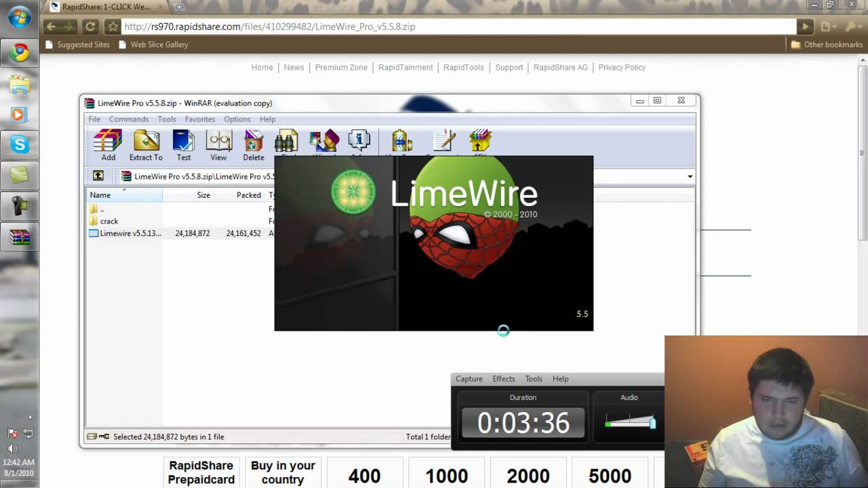This screenshot has width=868, height=488.
Task: Click the volume speaker tray icon
Action: tap(12, 448)
